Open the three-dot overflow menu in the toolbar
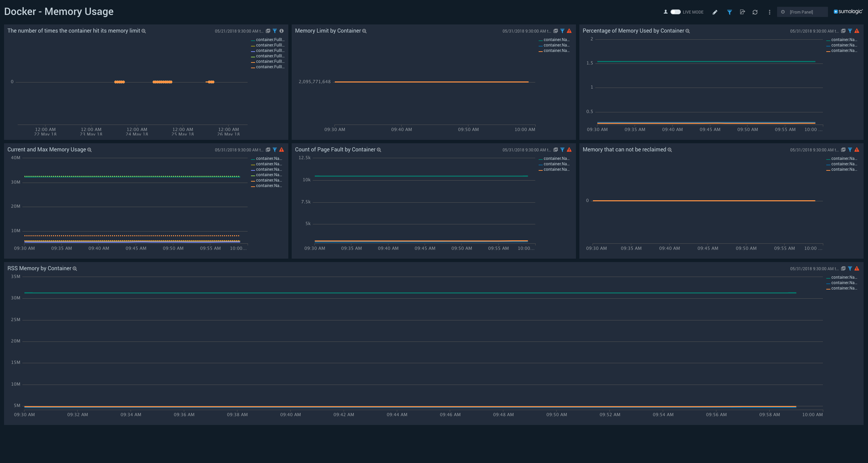The width and height of the screenshot is (868, 463). point(769,12)
